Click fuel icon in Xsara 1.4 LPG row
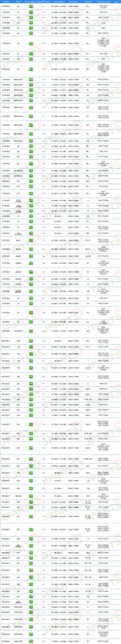This screenshot has height=644, width=121. pyautogui.click(x=31, y=256)
